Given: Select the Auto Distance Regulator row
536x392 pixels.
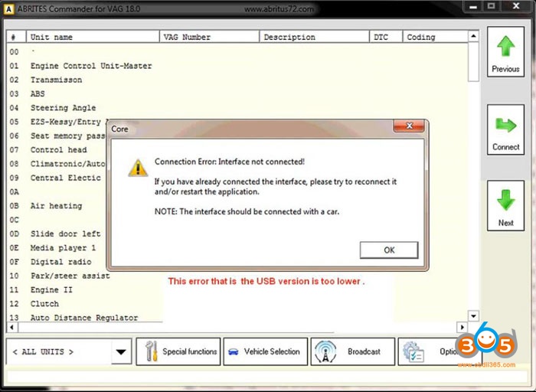Looking at the screenshot, I should 84,318.
